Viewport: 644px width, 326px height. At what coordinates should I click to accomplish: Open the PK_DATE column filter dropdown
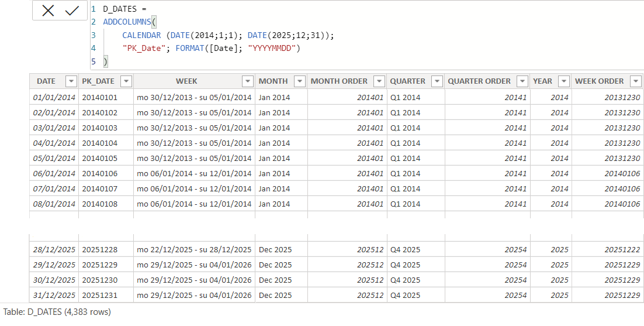(126, 81)
